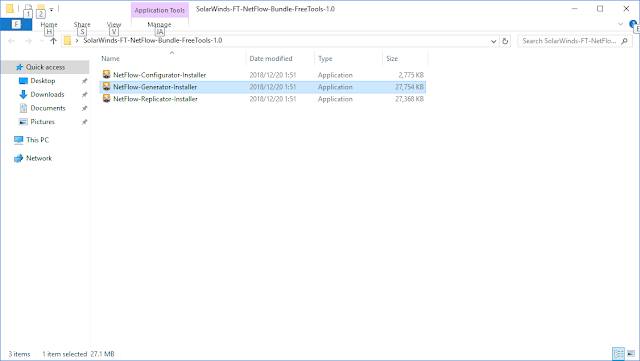Click the Pictures icon in sidebar
The width and height of the screenshot is (640, 361).
pos(23,122)
